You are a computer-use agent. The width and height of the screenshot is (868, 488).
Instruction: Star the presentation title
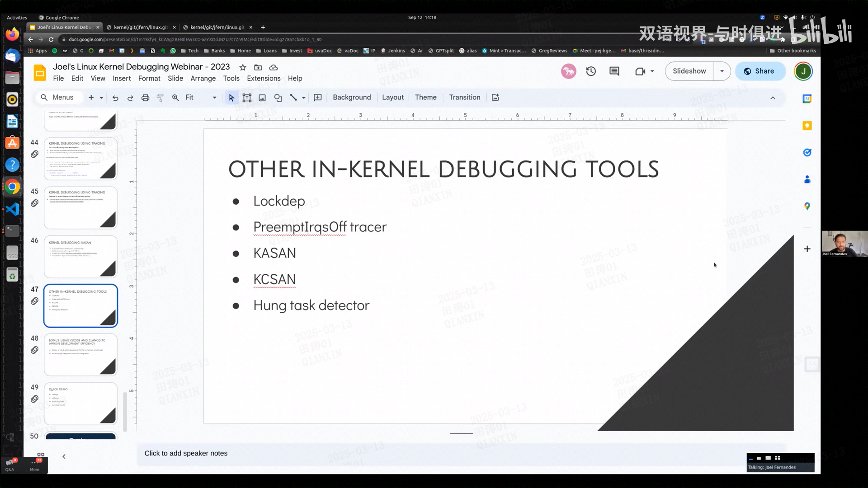point(243,67)
